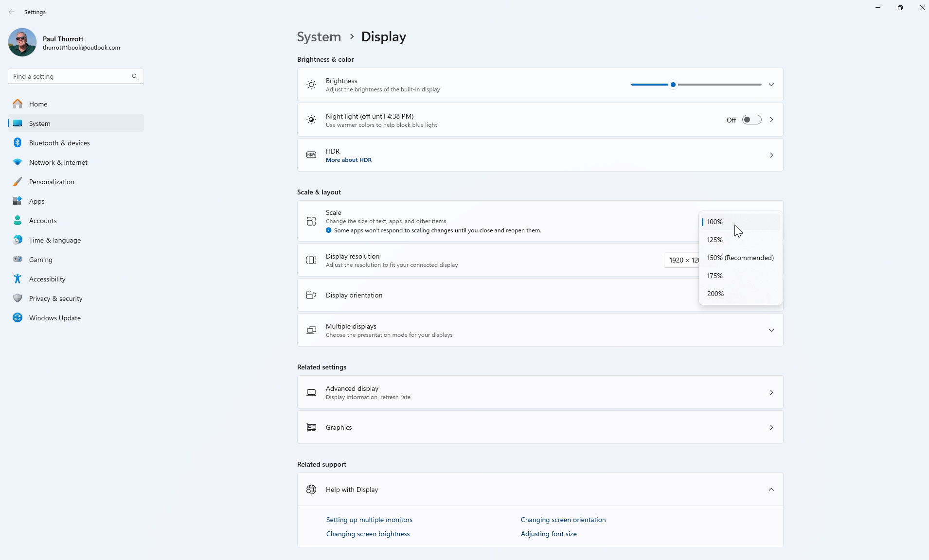The height and width of the screenshot is (560, 929).
Task: Click the Accessibility icon in the sidebar
Action: (18, 279)
